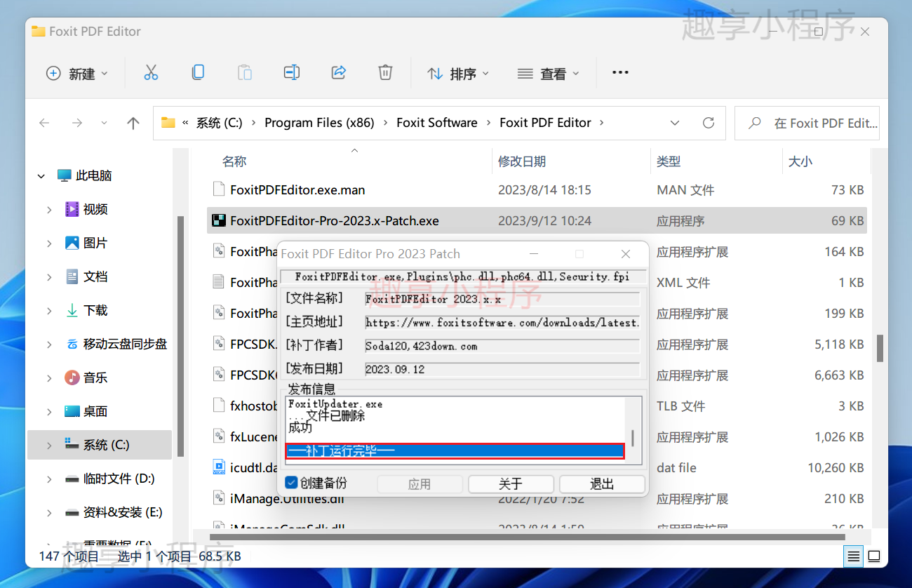
Task: Go forward with the right arrow
Action: (x=77, y=123)
